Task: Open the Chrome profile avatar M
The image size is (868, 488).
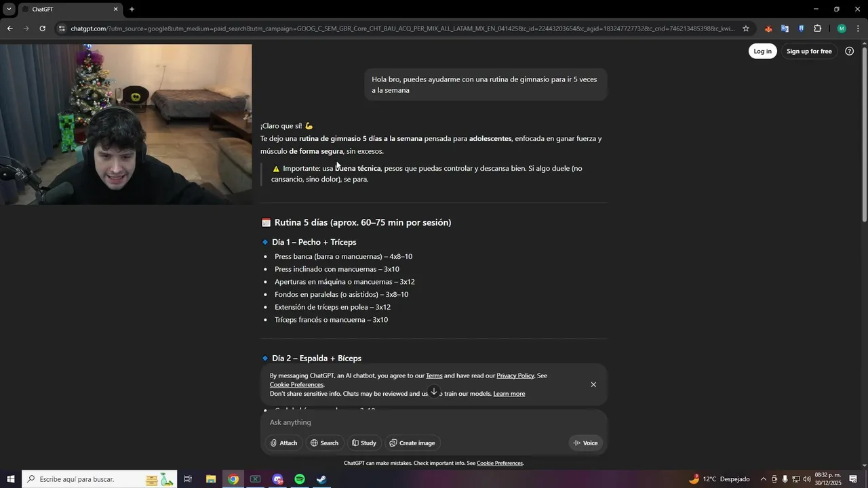Action: [842, 28]
